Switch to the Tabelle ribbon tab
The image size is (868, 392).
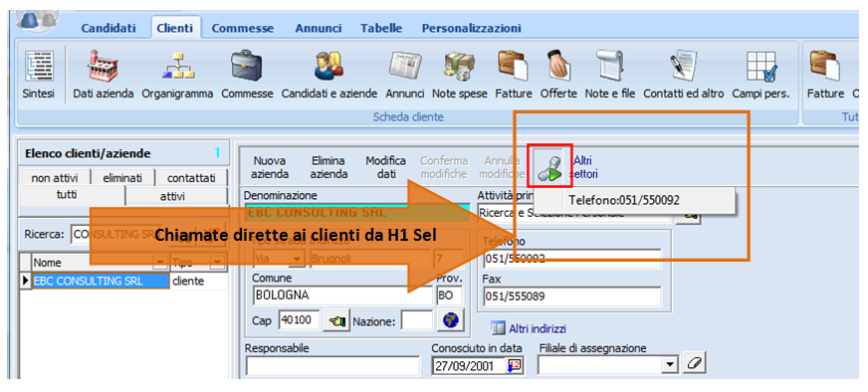(x=381, y=28)
